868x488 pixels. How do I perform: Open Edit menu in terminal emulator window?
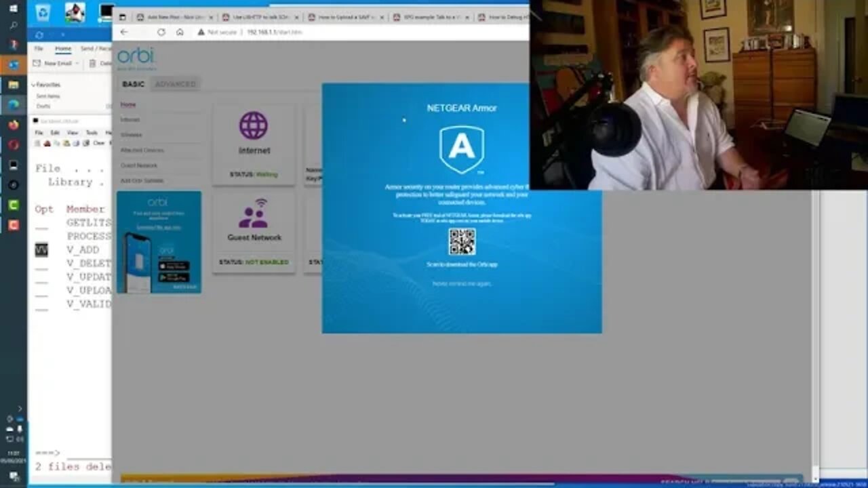(55, 133)
